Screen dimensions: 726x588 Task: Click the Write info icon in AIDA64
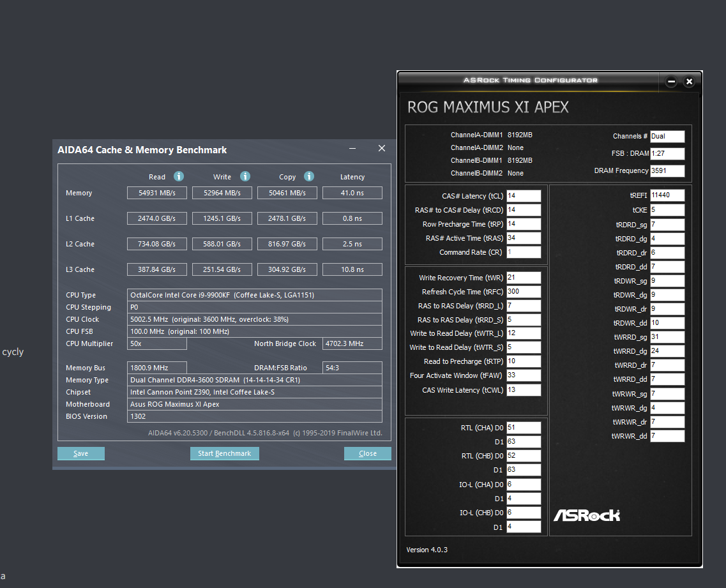(x=245, y=176)
